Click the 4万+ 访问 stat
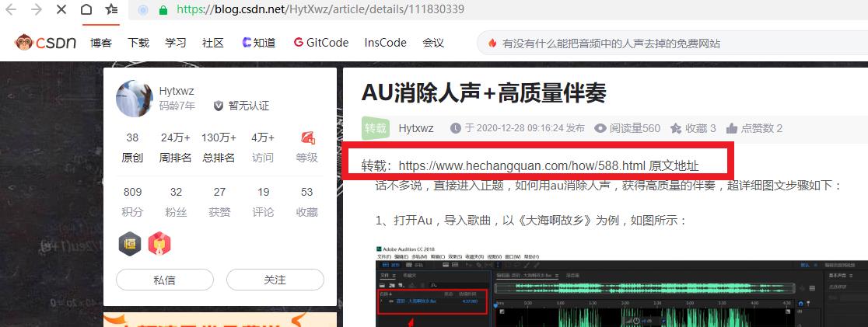 263,148
